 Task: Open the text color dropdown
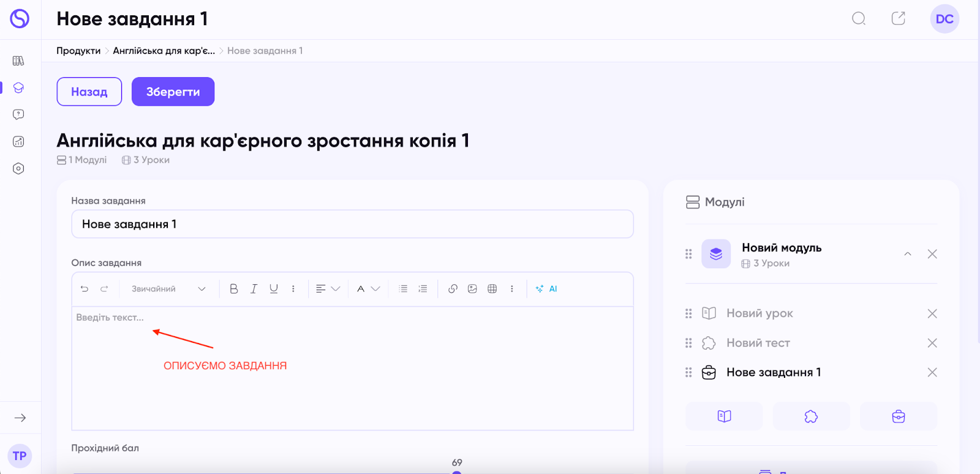coord(369,289)
